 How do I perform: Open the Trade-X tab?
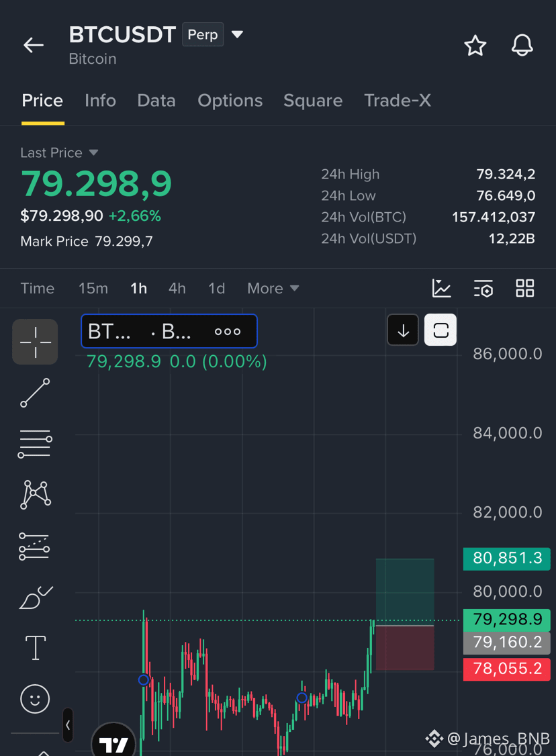(398, 100)
